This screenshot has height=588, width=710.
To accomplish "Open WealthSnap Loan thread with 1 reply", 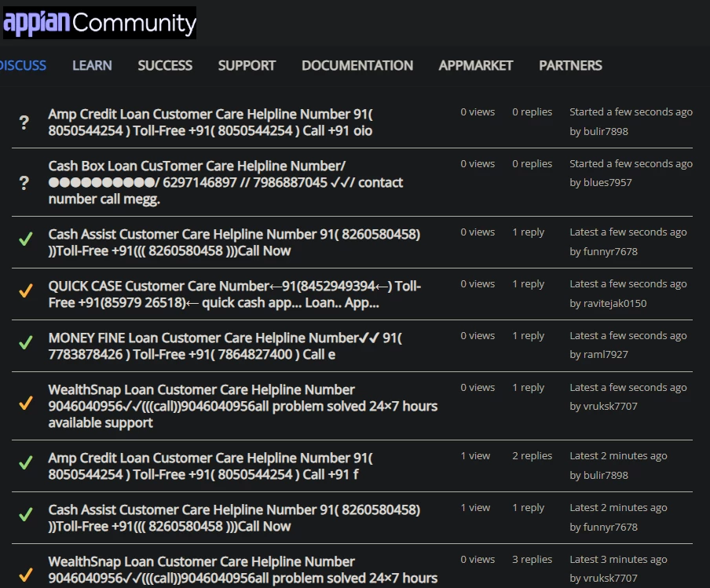I will click(x=243, y=406).
